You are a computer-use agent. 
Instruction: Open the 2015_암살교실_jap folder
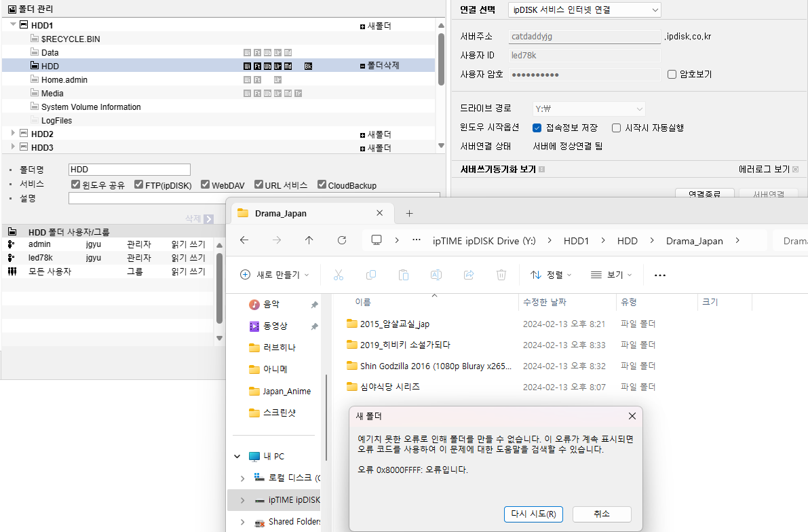pos(395,324)
